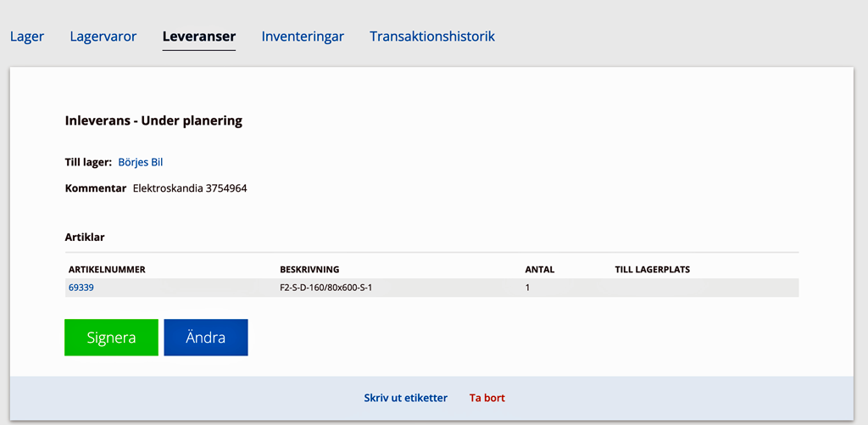Viewport: 868px width, 425px height.
Task: Click the red Ta bort link
Action: coord(487,398)
